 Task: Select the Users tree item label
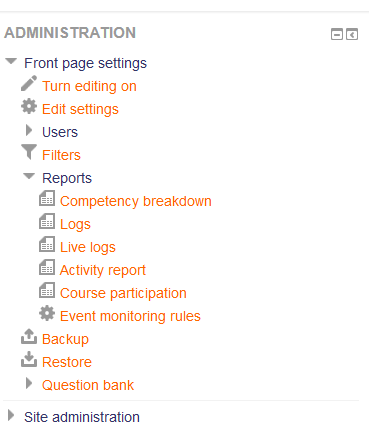pos(60,132)
